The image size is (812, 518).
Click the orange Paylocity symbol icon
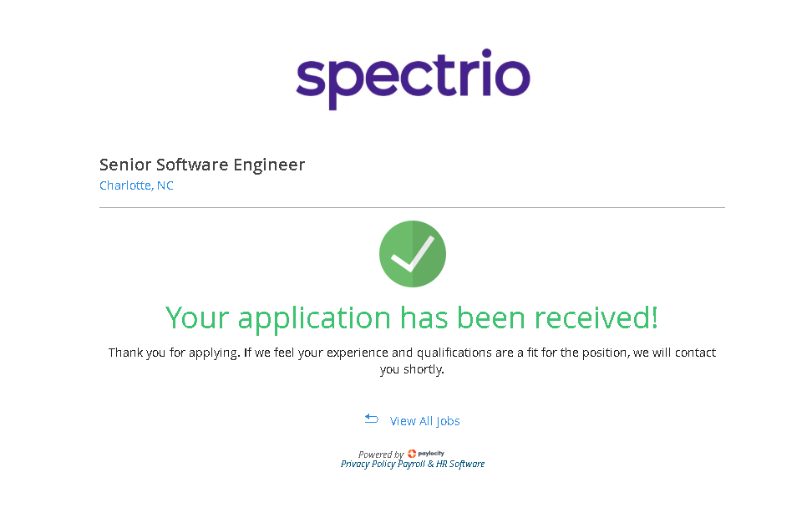[412, 454]
